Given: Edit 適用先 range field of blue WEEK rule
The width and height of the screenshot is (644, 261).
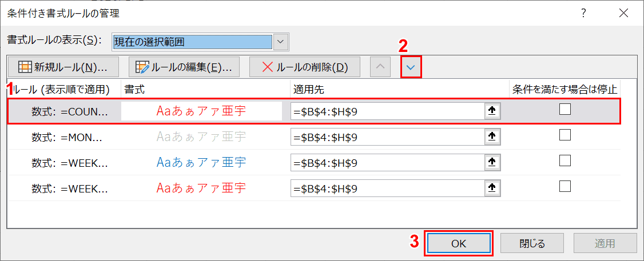Looking at the screenshot, I should [x=387, y=163].
